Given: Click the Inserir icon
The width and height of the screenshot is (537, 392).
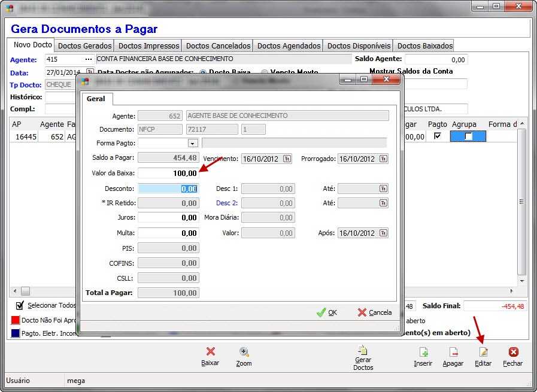Looking at the screenshot, I should pyautogui.click(x=423, y=352).
